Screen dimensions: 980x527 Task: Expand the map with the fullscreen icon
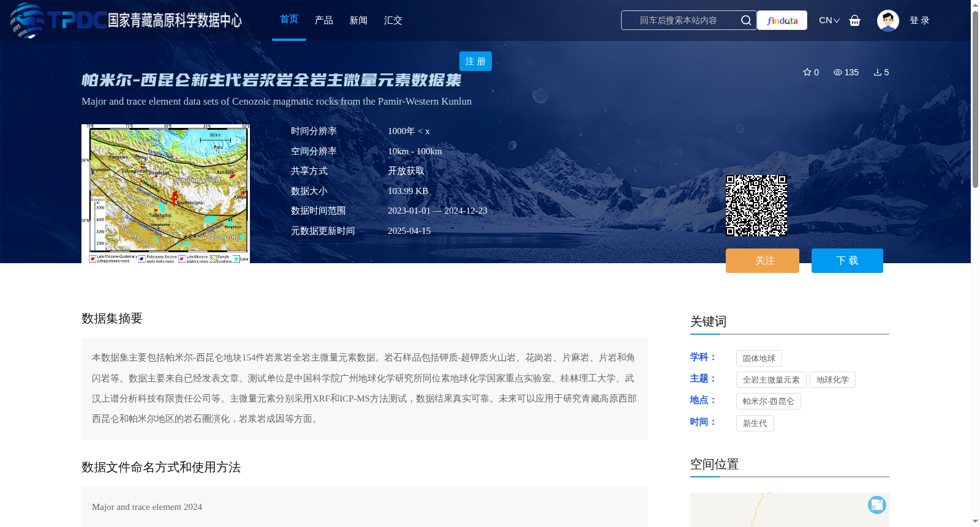pyautogui.click(x=876, y=504)
